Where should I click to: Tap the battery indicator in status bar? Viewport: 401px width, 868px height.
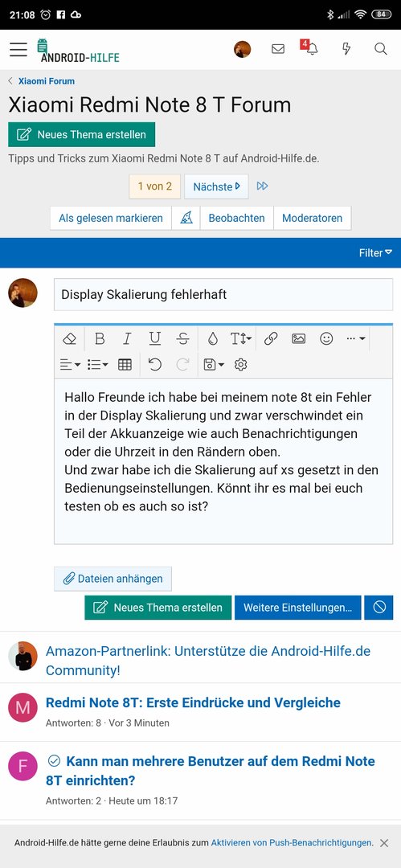(382, 15)
